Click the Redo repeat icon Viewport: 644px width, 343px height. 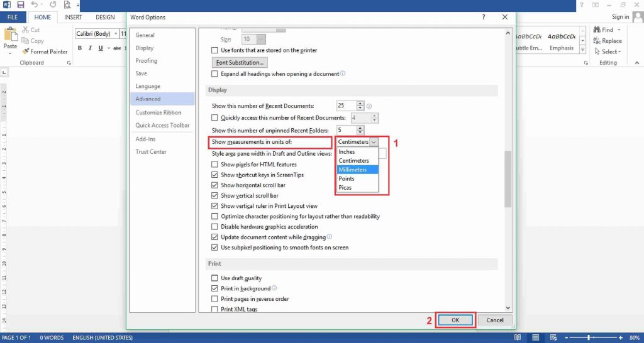(x=53, y=5)
